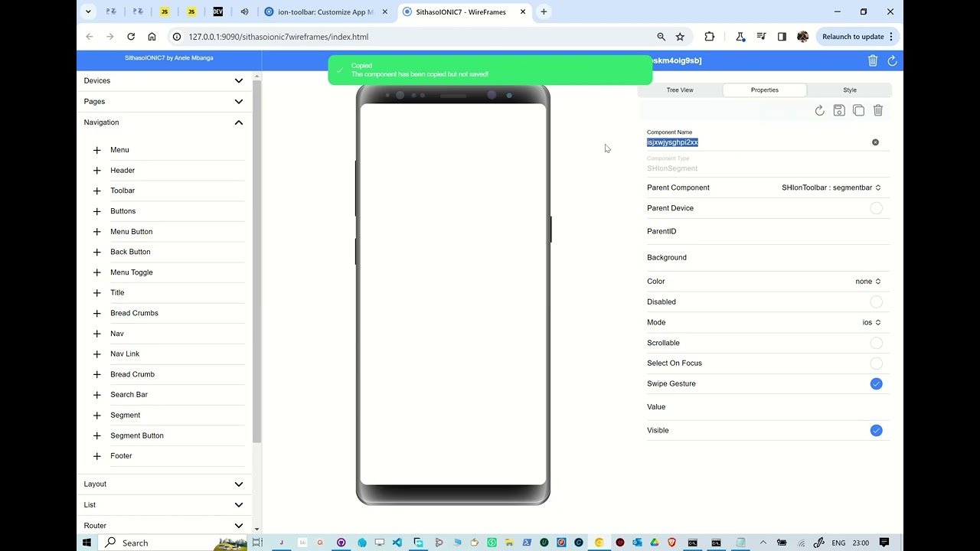This screenshot has width=980, height=551.
Task: Add a Menu Button component
Action: coord(97,232)
